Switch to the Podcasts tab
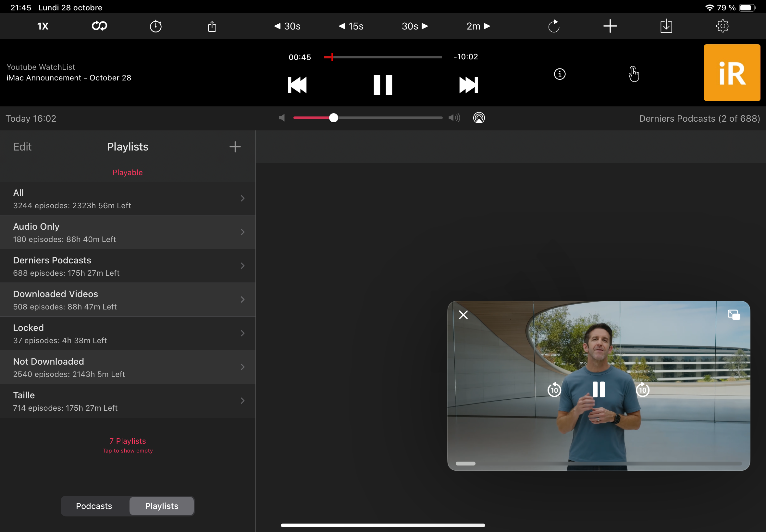Screen dimensions: 766x532 94,506
